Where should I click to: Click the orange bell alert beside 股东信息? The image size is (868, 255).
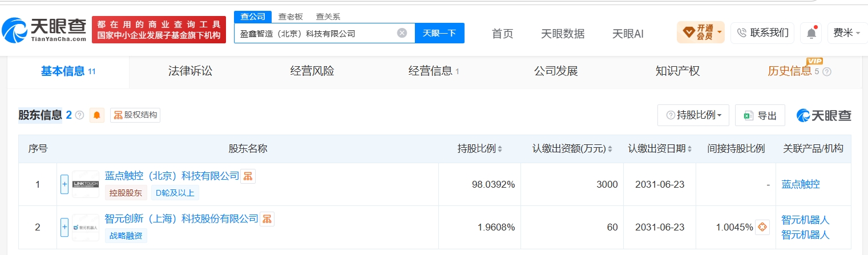[97, 115]
